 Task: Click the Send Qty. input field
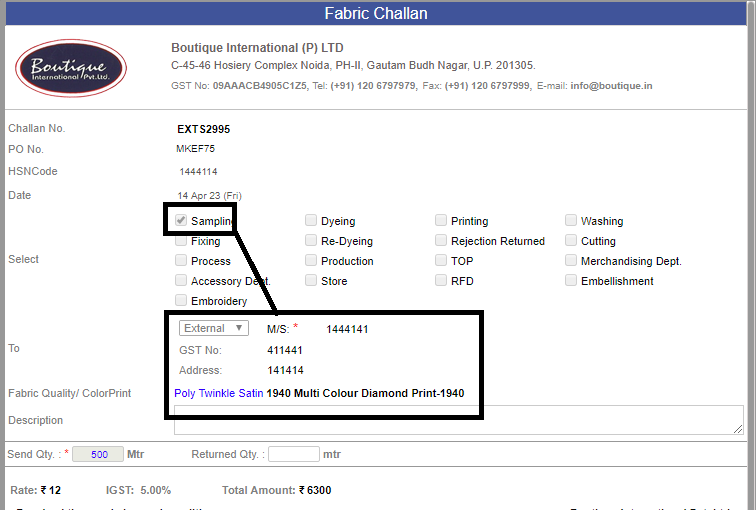pos(98,454)
